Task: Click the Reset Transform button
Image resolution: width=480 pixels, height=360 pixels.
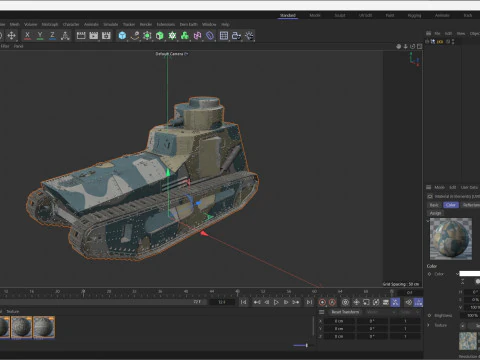Action: (x=345, y=312)
